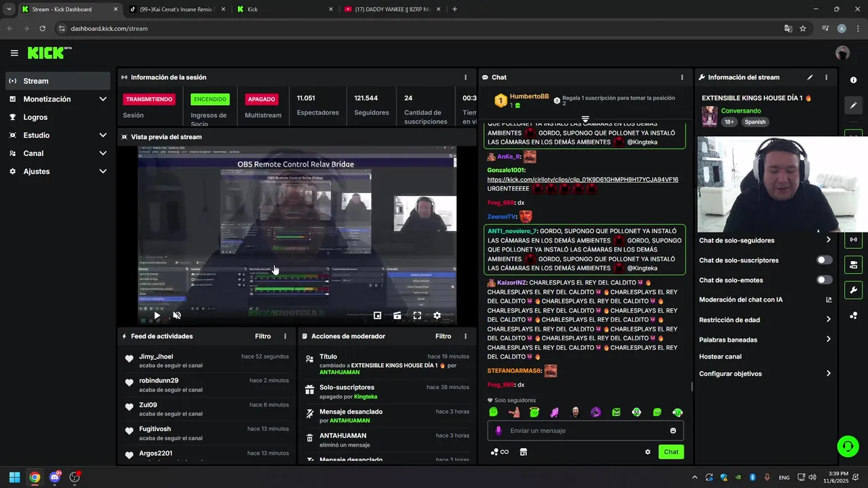Open the Filtro in Feed de actividades
This screenshot has width=868, height=488.
[x=262, y=336]
